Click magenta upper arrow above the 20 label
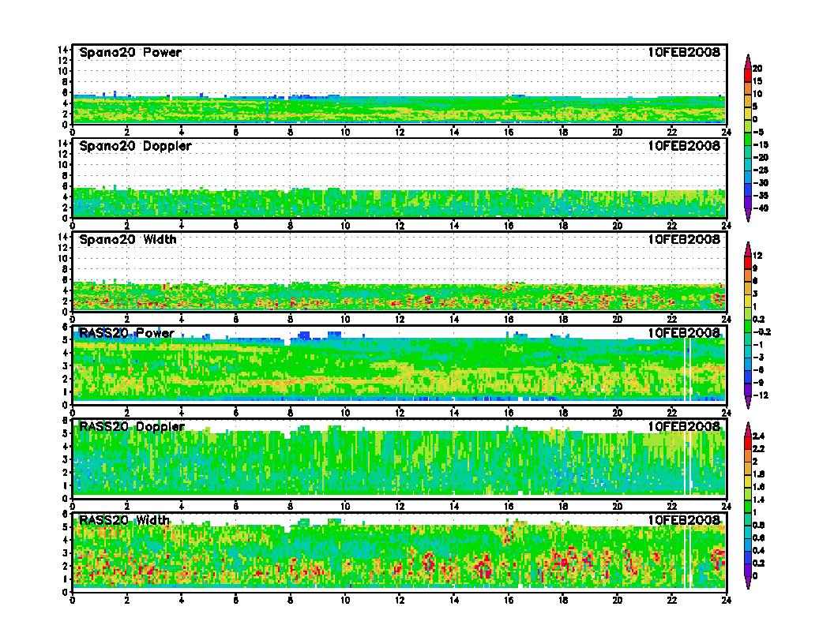Image resolution: width=834 pixels, height=644 pixels. coord(748,62)
